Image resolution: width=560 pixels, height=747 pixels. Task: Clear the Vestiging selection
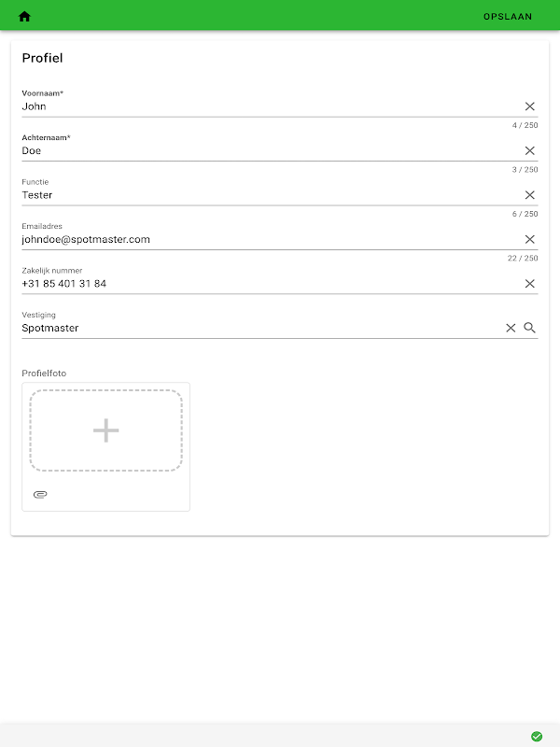(511, 328)
